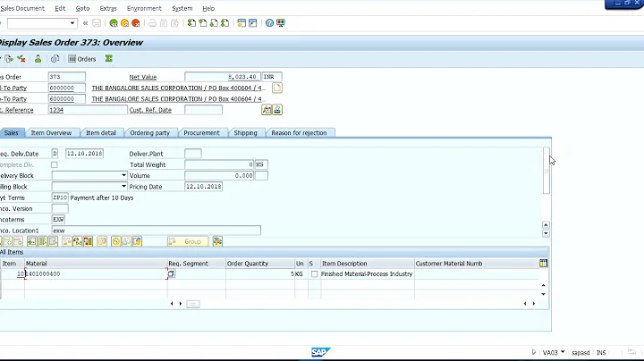Open the Goto menu
This screenshot has width=644, height=361.
82,8
